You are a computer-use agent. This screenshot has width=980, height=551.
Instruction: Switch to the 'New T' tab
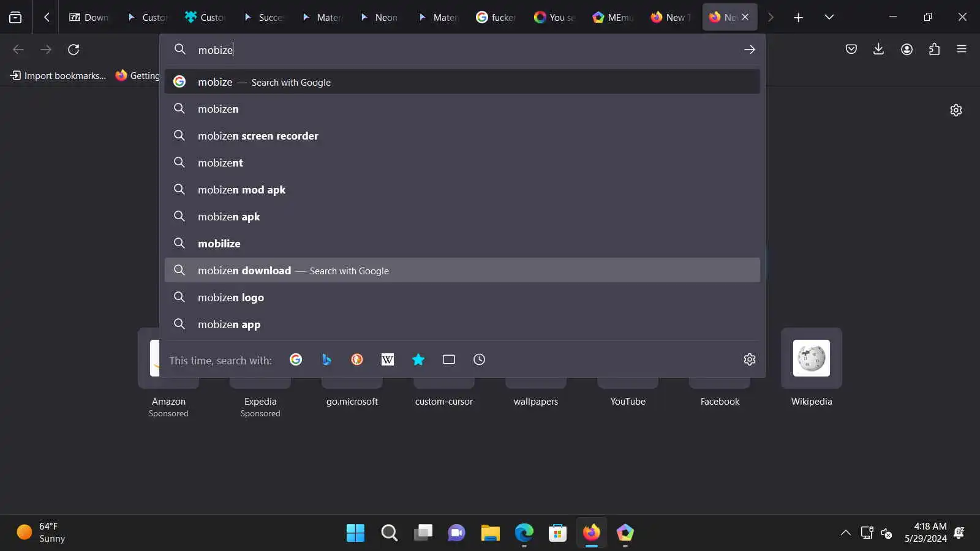pyautogui.click(x=671, y=17)
